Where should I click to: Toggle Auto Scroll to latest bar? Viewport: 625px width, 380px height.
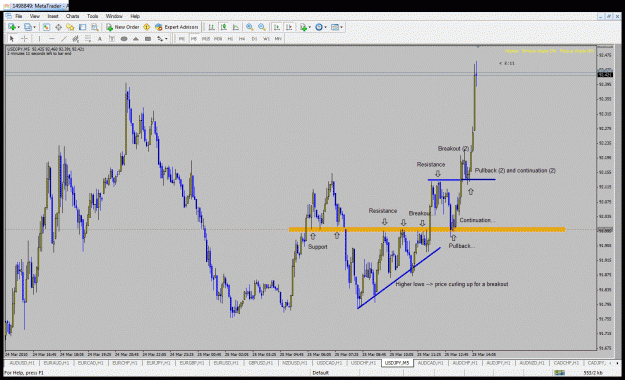[x=277, y=27]
